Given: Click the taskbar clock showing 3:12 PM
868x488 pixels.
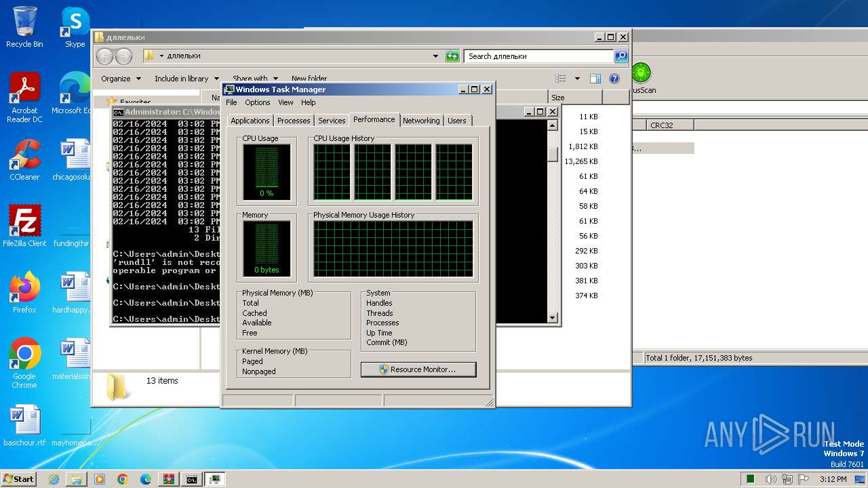Looking at the screenshot, I should (833, 479).
